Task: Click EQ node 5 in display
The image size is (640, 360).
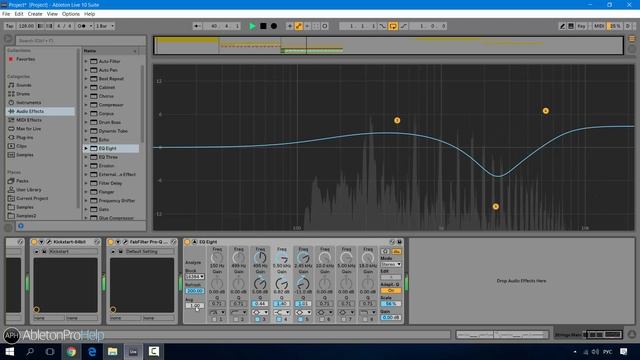Action: click(496, 207)
